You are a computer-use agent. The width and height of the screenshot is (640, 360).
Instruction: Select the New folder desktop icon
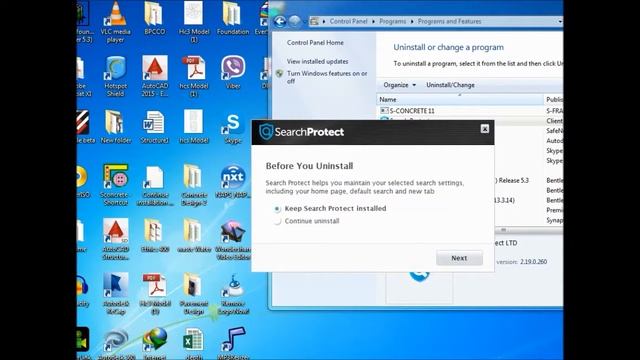(x=116, y=127)
